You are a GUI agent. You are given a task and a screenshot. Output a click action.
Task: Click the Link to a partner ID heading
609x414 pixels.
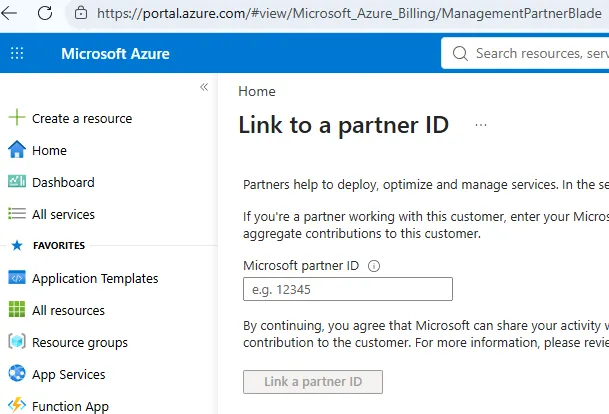point(343,125)
